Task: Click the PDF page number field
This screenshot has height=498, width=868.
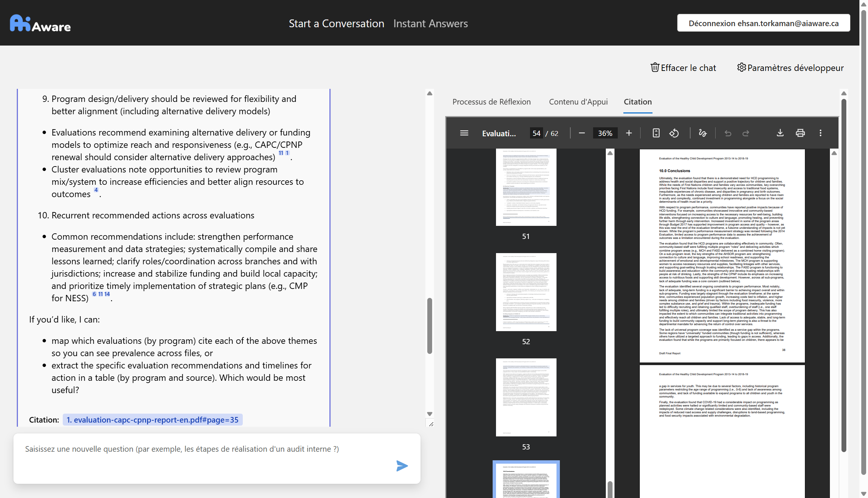Action: click(536, 133)
